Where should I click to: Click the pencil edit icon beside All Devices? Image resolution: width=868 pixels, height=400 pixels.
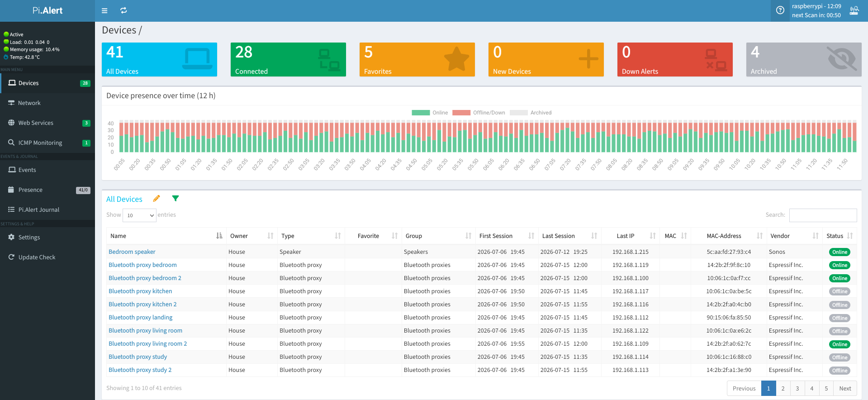point(157,199)
